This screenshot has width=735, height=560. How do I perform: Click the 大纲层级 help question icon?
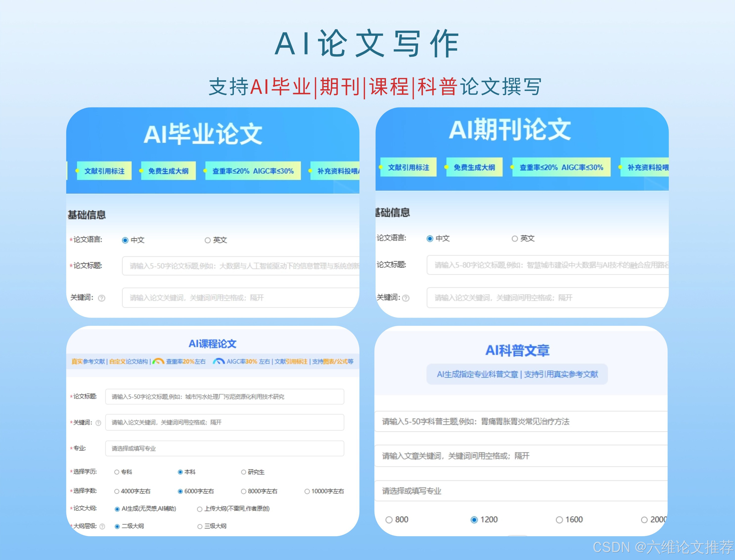pyautogui.click(x=102, y=526)
